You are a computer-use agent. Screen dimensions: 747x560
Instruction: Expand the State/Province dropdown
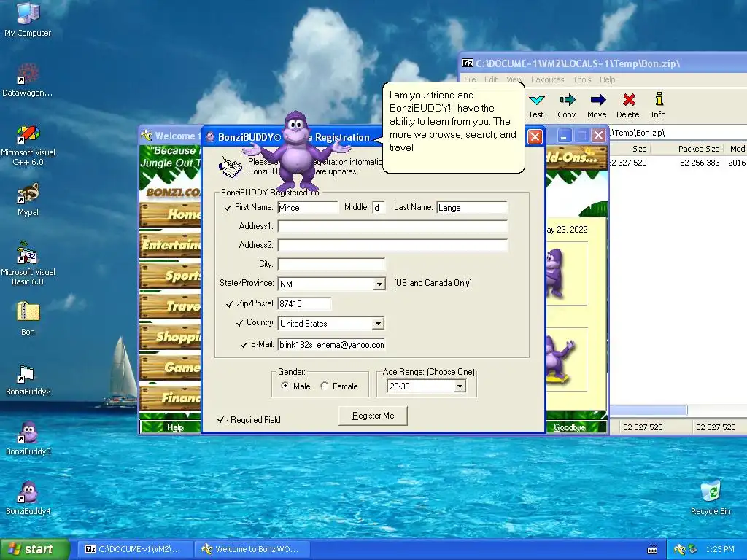coord(379,284)
